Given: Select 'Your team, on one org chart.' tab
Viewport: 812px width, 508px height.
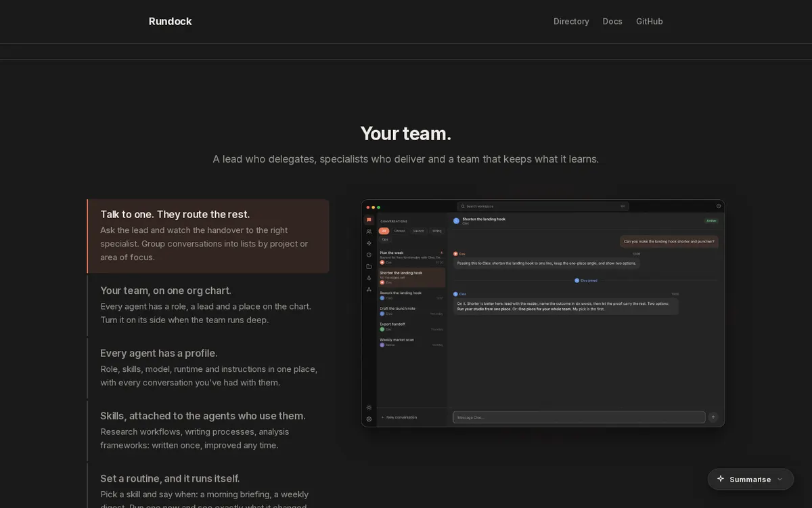Looking at the screenshot, I should pyautogui.click(x=208, y=305).
